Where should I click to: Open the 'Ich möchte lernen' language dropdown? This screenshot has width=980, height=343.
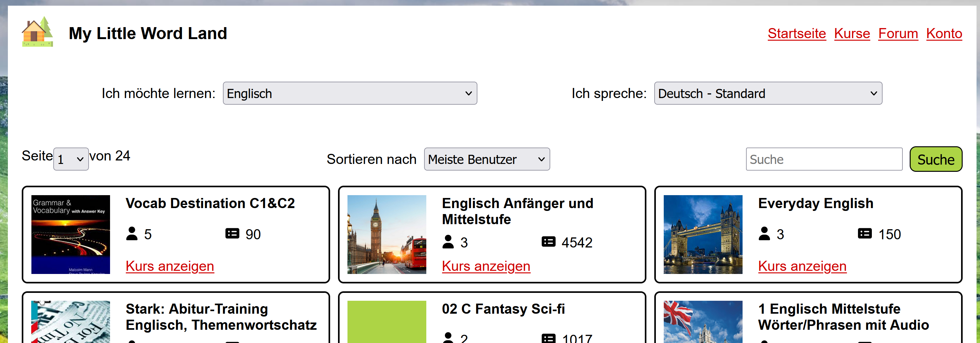pos(350,93)
